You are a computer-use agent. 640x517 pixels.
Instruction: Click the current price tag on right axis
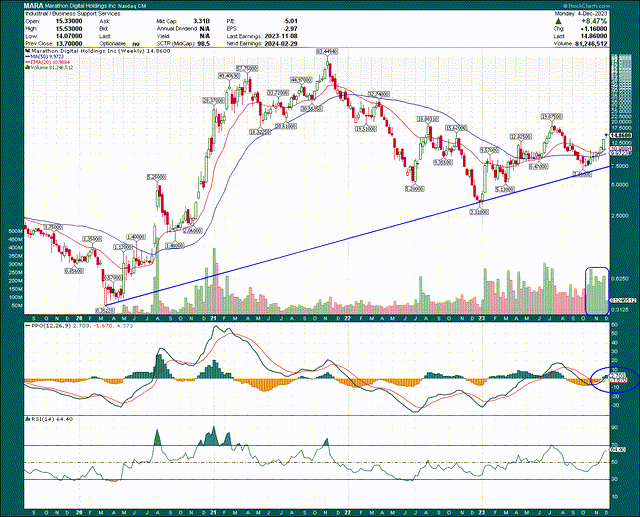coord(621,134)
